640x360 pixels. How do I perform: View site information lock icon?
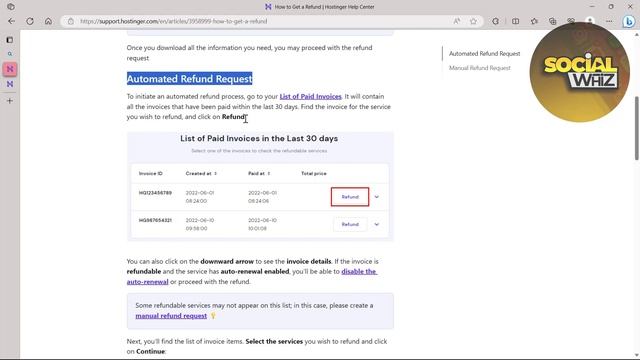[71, 21]
